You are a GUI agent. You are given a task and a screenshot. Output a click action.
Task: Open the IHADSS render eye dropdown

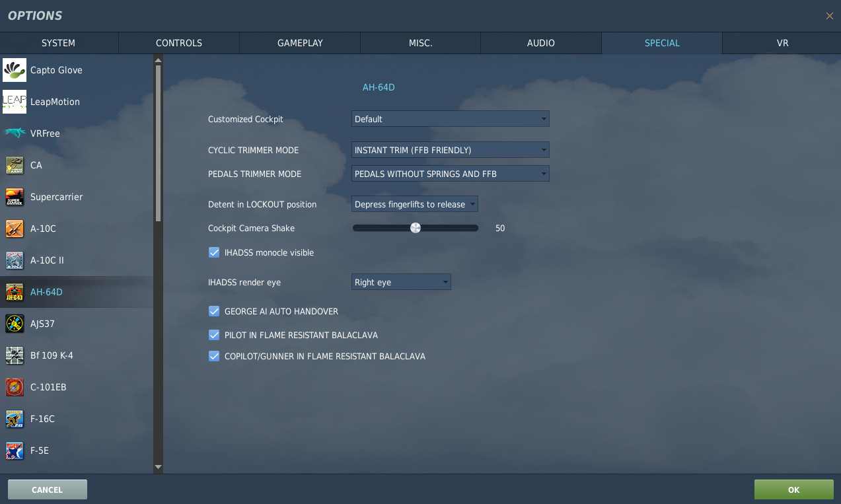click(x=401, y=282)
